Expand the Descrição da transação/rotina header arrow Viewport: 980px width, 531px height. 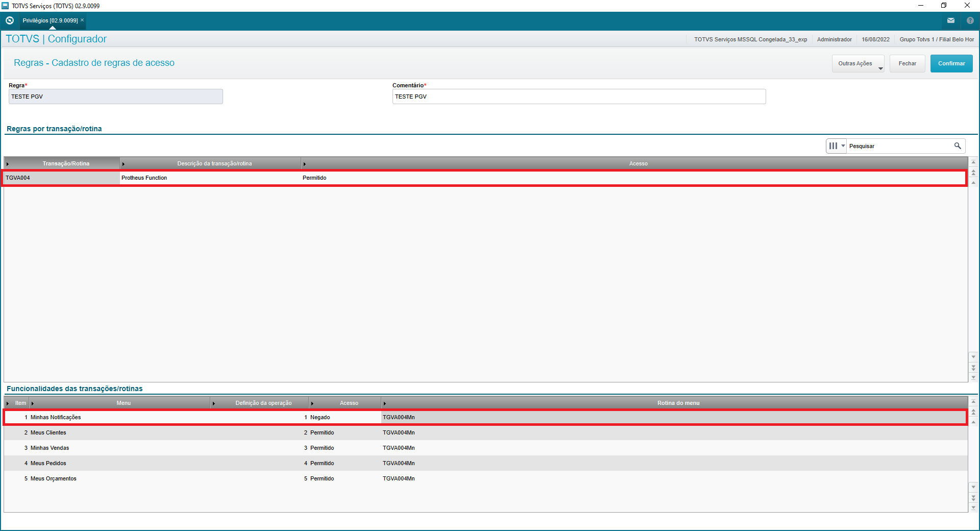click(x=124, y=164)
